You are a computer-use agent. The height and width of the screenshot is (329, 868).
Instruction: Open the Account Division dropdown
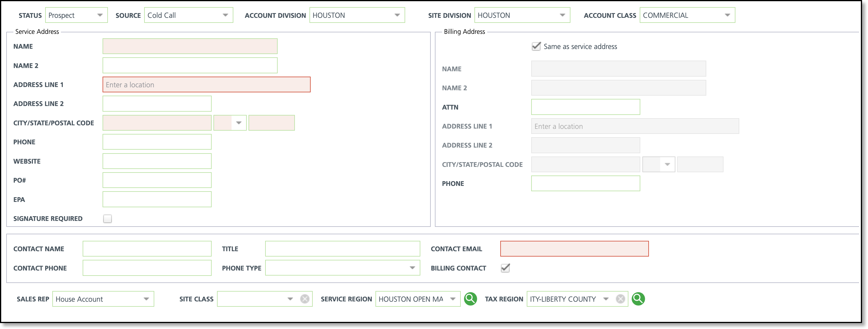tap(397, 15)
